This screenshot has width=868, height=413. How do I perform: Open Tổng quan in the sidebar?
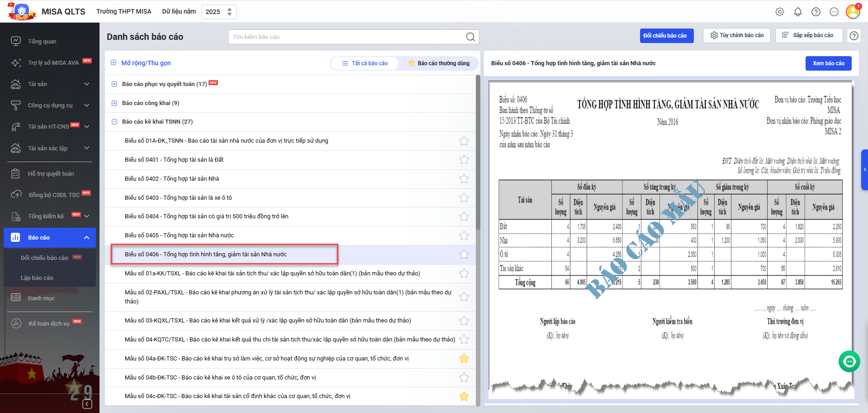(x=42, y=42)
